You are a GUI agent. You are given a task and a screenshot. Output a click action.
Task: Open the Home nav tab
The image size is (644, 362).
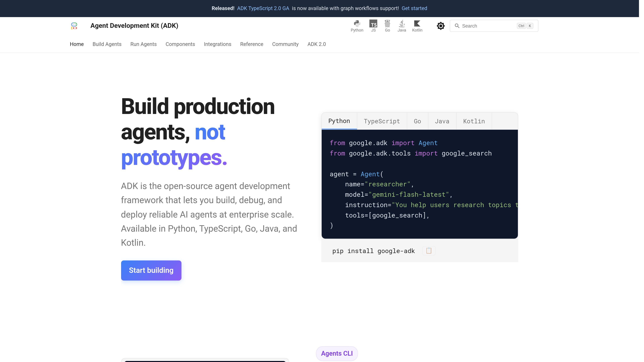[77, 44]
